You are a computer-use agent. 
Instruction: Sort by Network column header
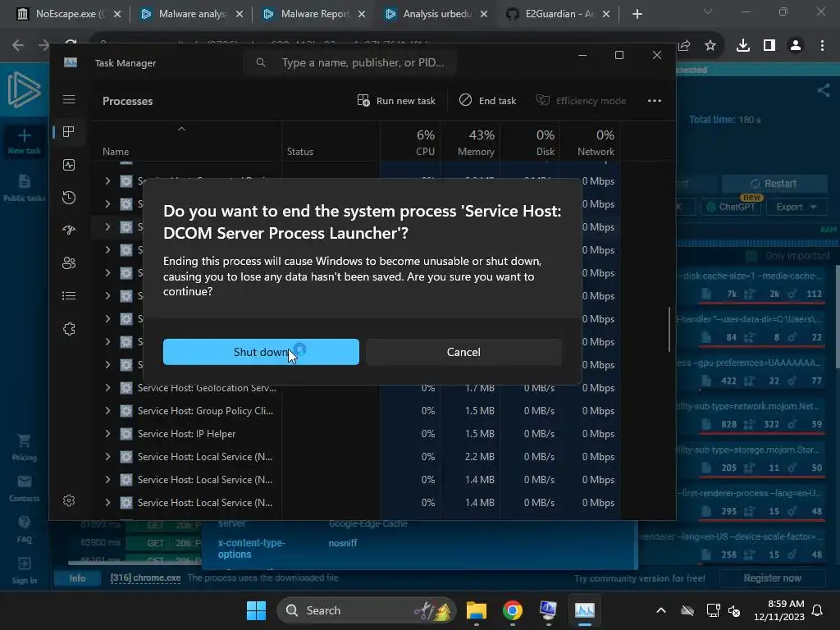pyautogui.click(x=591, y=141)
